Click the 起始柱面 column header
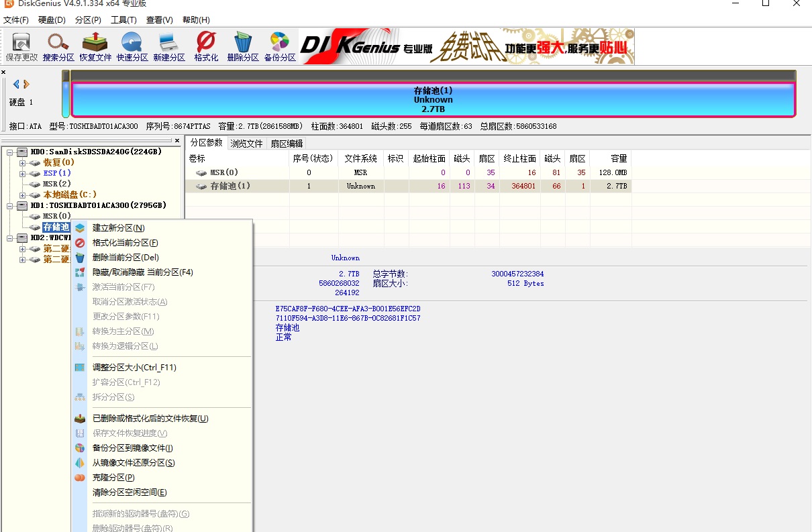Screen dimensions: 812x532 tap(429, 159)
